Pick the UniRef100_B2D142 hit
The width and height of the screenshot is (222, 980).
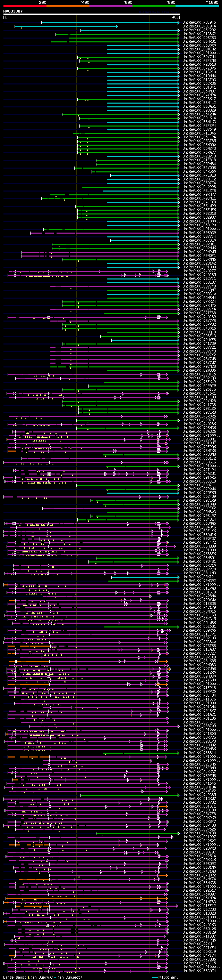click(x=199, y=263)
